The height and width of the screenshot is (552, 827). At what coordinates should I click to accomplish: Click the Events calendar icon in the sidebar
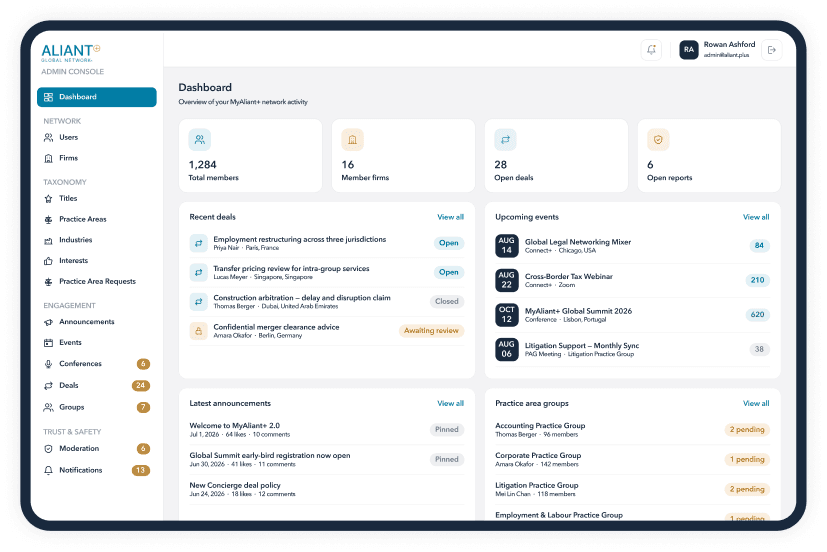[x=49, y=343]
